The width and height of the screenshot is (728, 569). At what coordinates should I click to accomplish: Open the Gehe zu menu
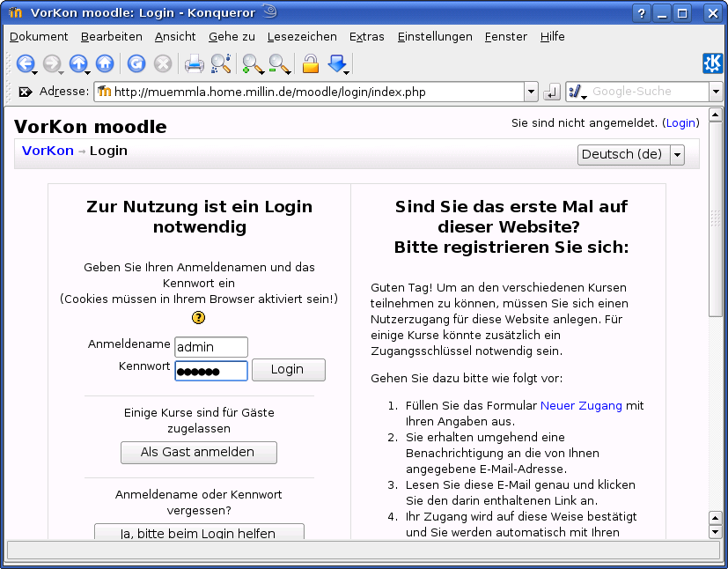tap(232, 37)
